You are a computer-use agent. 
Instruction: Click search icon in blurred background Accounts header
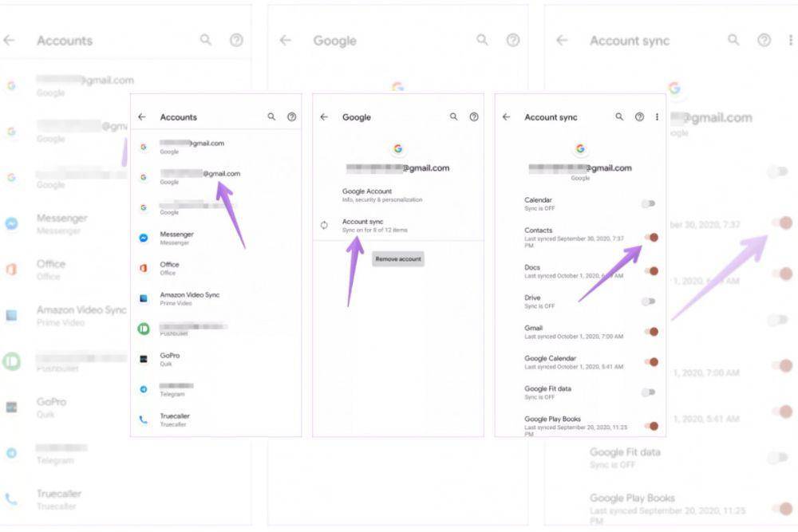click(x=206, y=40)
